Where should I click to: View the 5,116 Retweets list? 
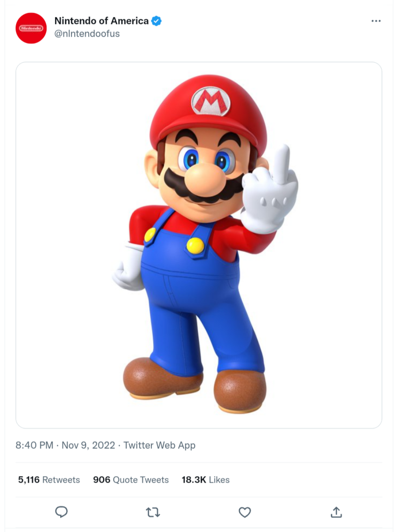tap(49, 480)
